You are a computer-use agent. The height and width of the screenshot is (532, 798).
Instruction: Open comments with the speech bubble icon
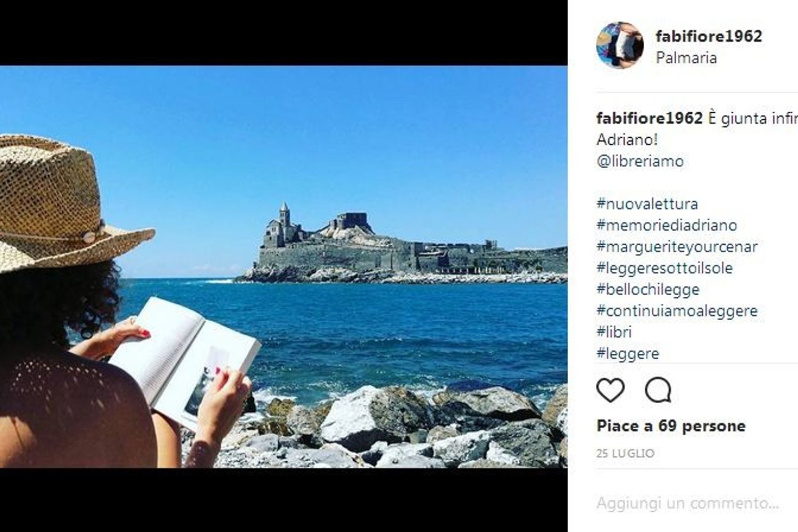pyautogui.click(x=658, y=390)
